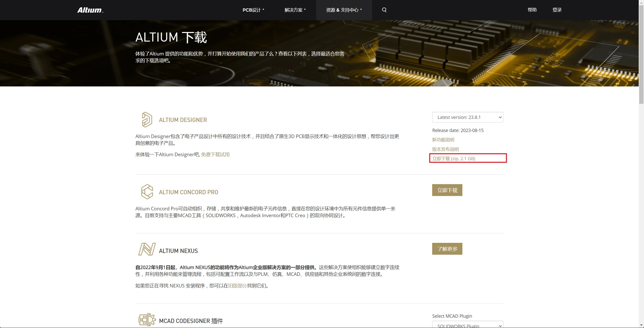The width and height of the screenshot is (644, 328).
Task: Open the PCB设计 navigation menu
Action: pyautogui.click(x=253, y=10)
